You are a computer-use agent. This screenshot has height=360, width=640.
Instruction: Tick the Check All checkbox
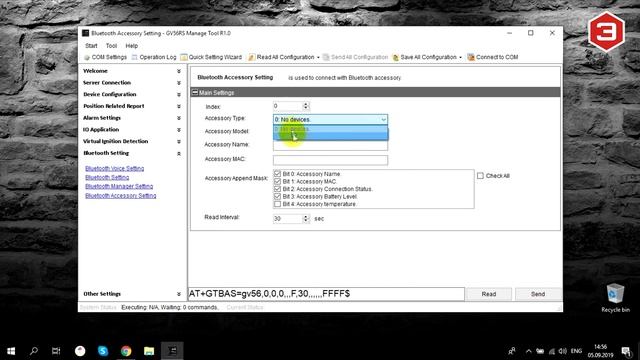[480, 176]
